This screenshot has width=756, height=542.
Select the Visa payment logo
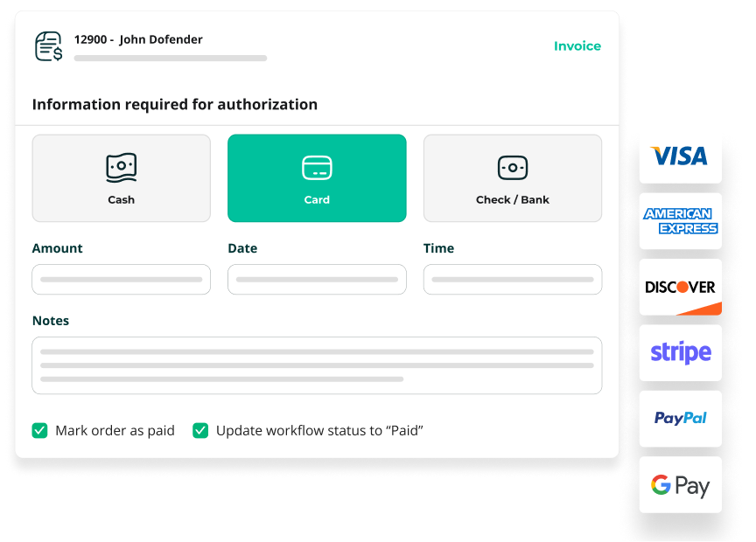(x=680, y=156)
